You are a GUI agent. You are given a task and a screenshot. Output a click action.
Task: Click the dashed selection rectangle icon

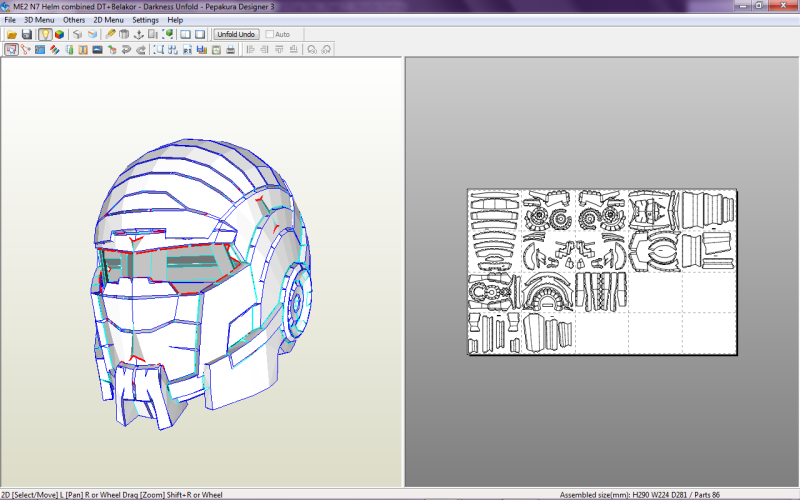(x=159, y=49)
